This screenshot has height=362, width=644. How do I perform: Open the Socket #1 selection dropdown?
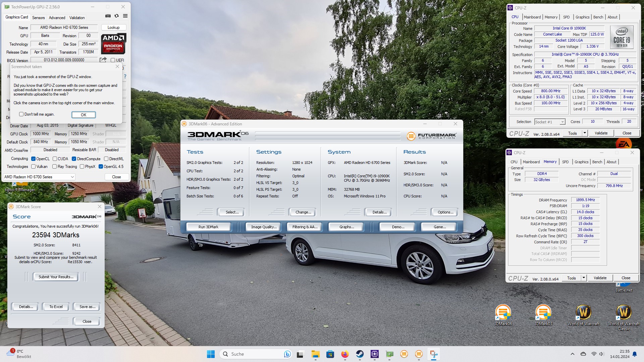click(550, 122)
